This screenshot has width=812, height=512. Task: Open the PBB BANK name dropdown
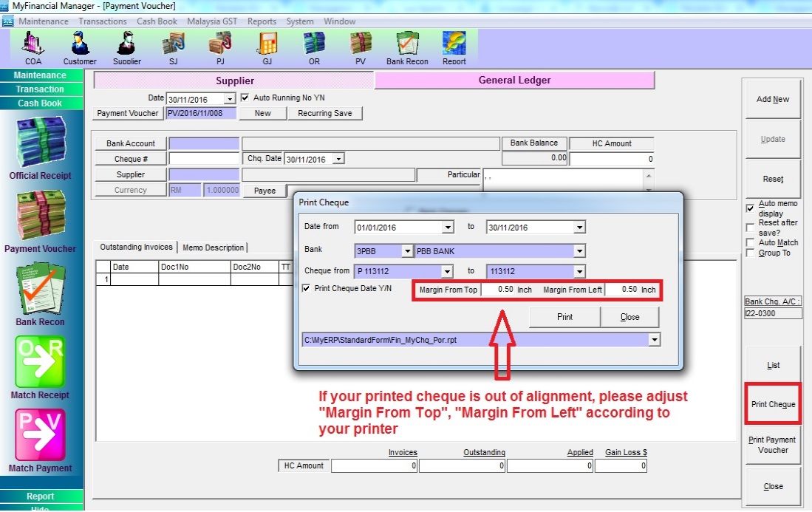[579, 251]
